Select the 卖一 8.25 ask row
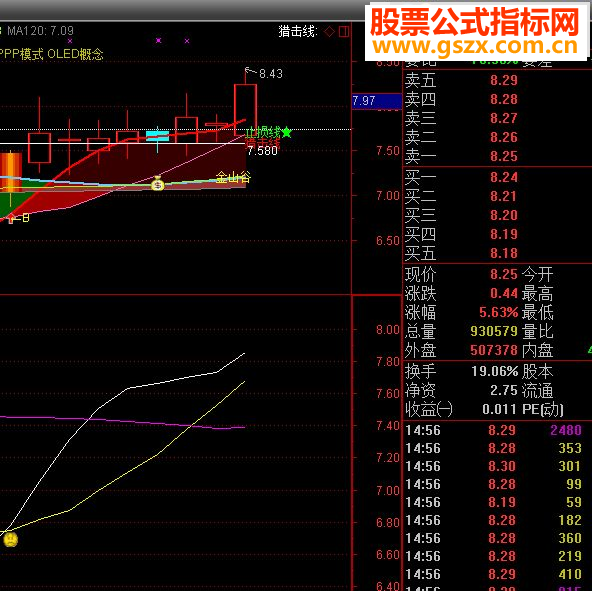Screen dimensions: 592x591 click(x=498, y=156)
